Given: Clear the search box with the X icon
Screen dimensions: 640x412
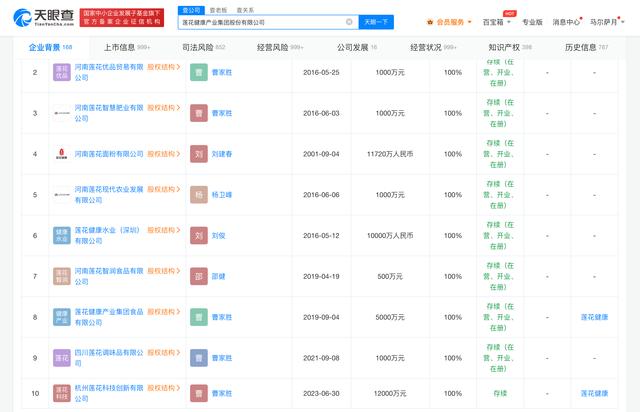Looking at the screenshot, I should 349,21.
